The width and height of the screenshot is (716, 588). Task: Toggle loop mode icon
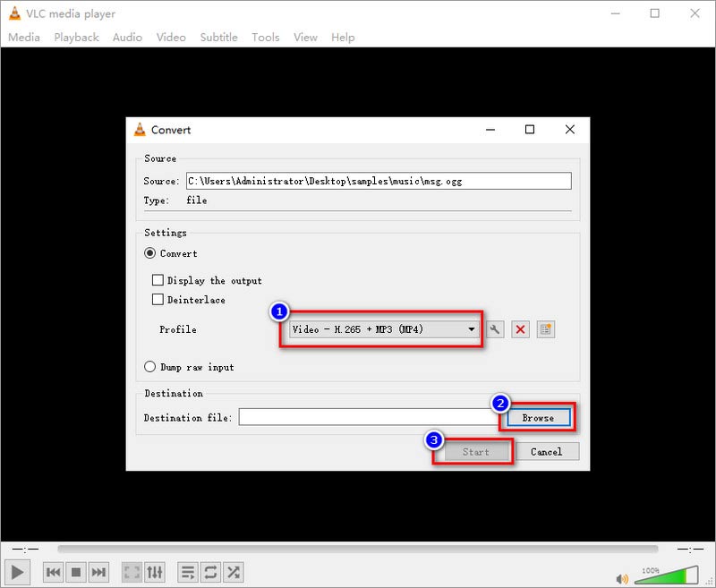click(210, 572)
